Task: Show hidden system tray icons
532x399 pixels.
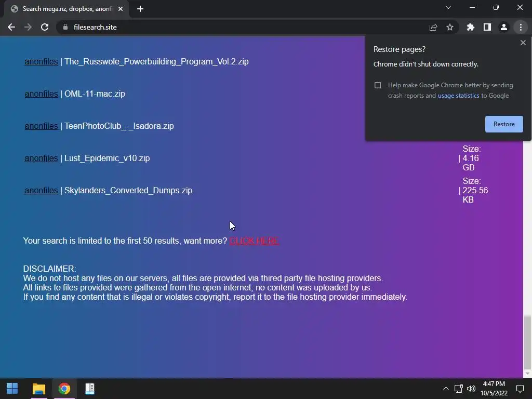Action: [446, 389]
